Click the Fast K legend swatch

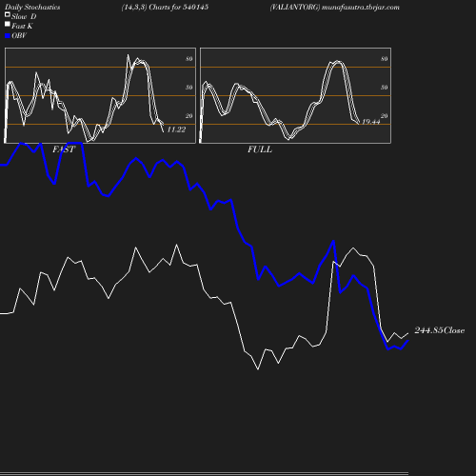click(8, 24)
